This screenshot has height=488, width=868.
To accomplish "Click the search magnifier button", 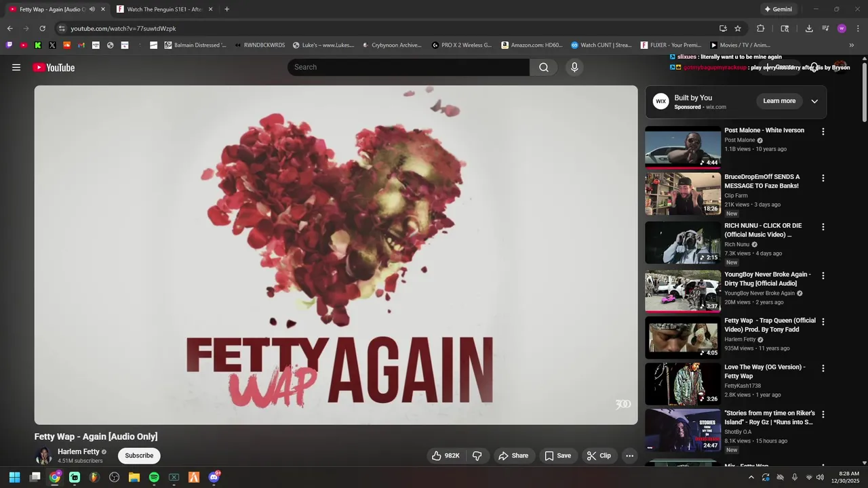I will 544,67.
